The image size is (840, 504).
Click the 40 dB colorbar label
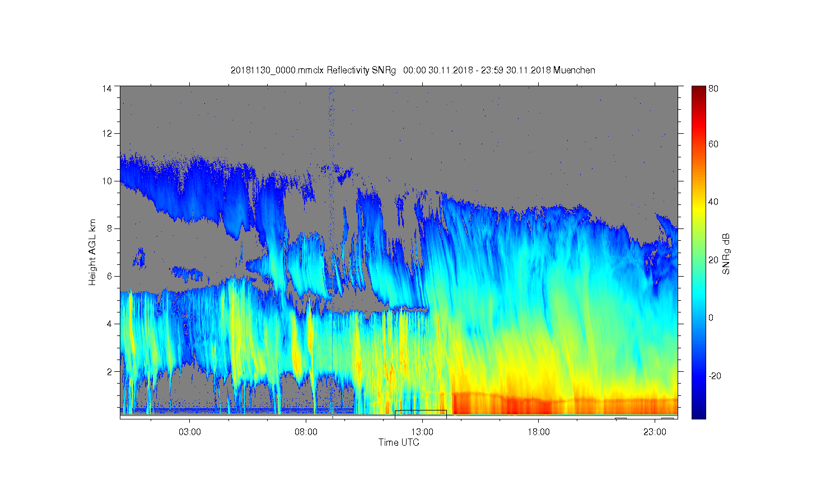(x=713, y=202)
